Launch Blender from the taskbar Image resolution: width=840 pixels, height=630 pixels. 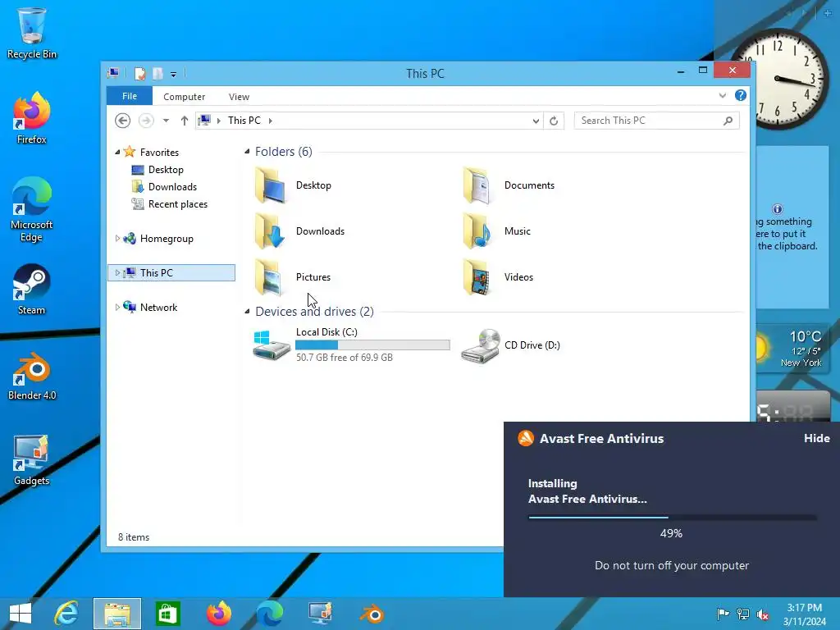(x=372, y=614)
